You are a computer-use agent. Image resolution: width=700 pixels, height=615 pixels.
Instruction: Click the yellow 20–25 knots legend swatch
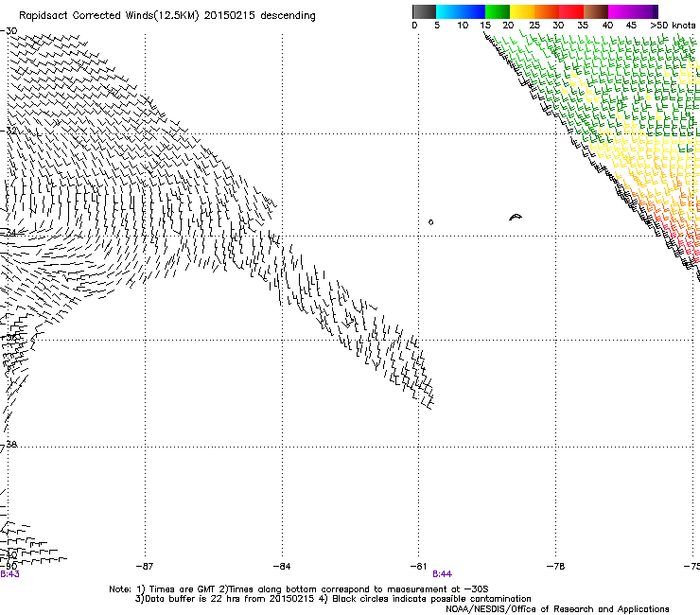coord(522,11)
